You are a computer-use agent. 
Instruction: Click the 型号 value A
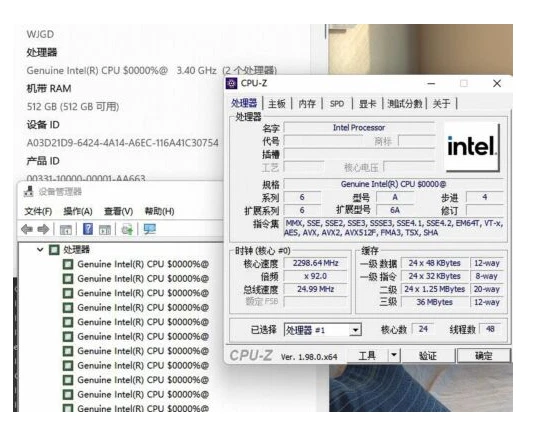pos(395,197)
